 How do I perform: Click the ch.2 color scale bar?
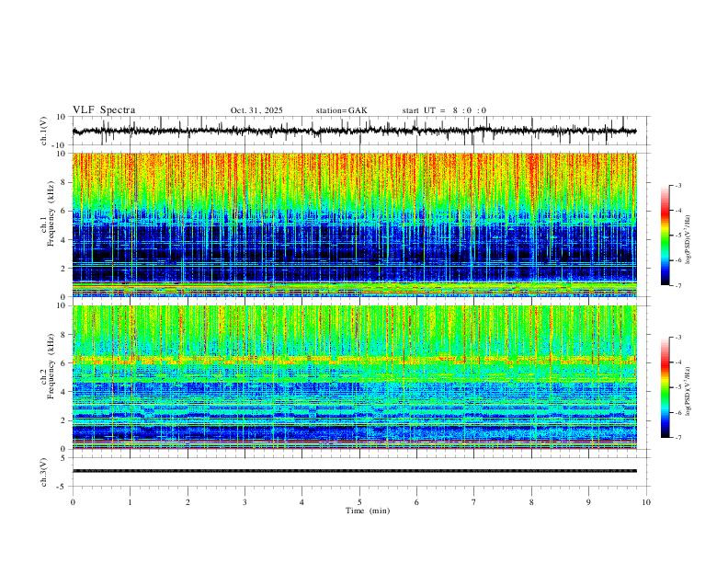[665, 387]
